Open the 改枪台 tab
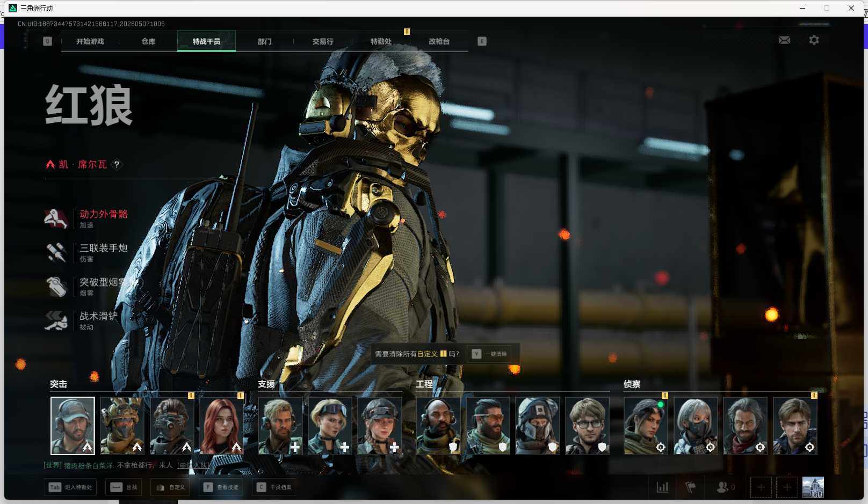This screenshot has width=868, height=504. tap(439, 41)
